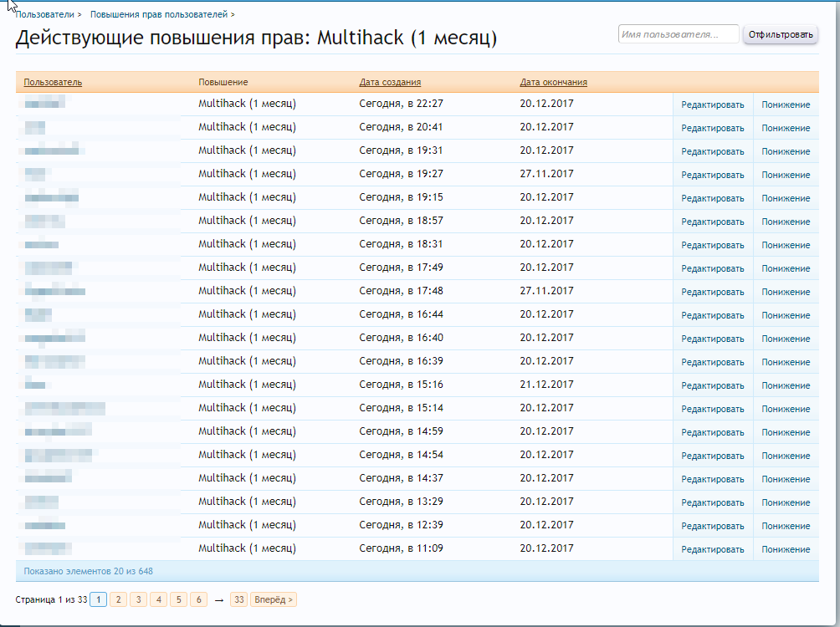
Task: Go to page 2 of results
Action: [x=119, y=599]
